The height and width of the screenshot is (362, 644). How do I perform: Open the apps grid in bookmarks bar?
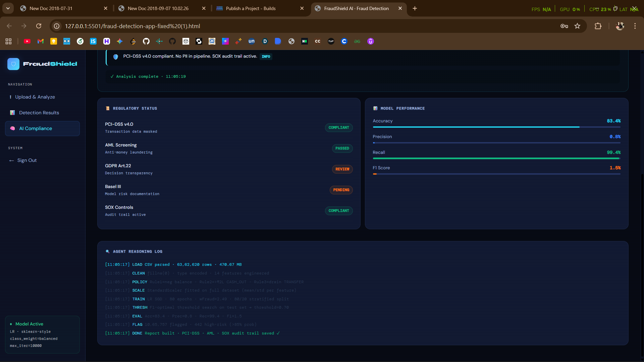[x=9, y=41]
